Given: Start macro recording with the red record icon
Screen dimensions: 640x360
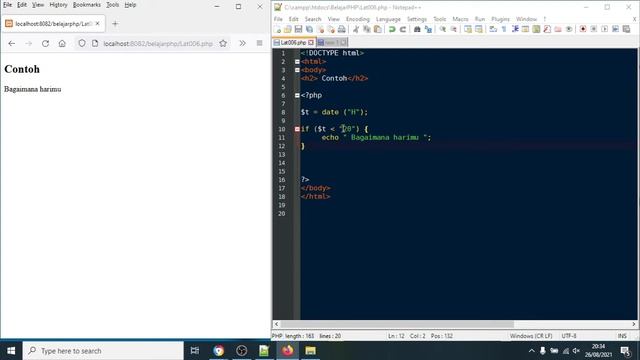Looking at the screenshot, I should tap(583, 29).
